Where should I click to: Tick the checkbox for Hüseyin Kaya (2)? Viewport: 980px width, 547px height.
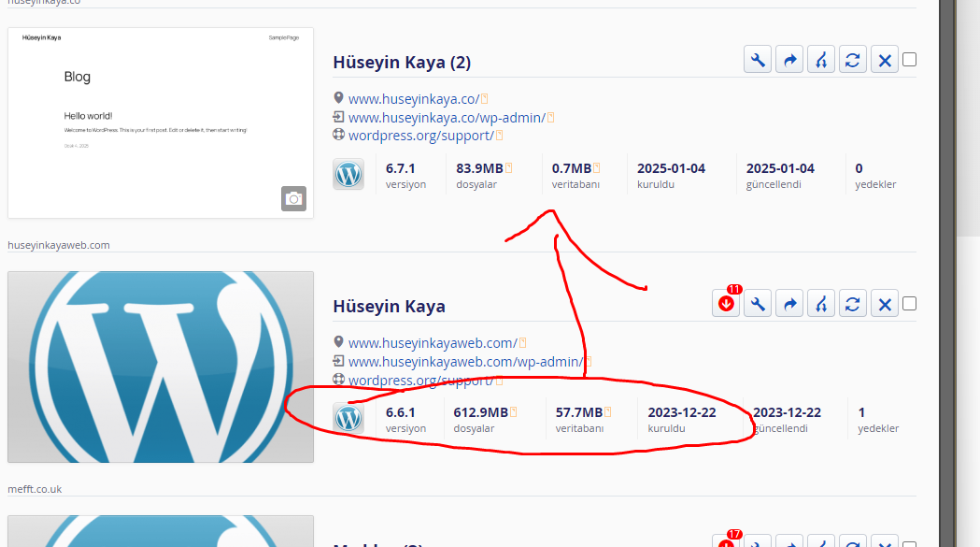[909, 60]
